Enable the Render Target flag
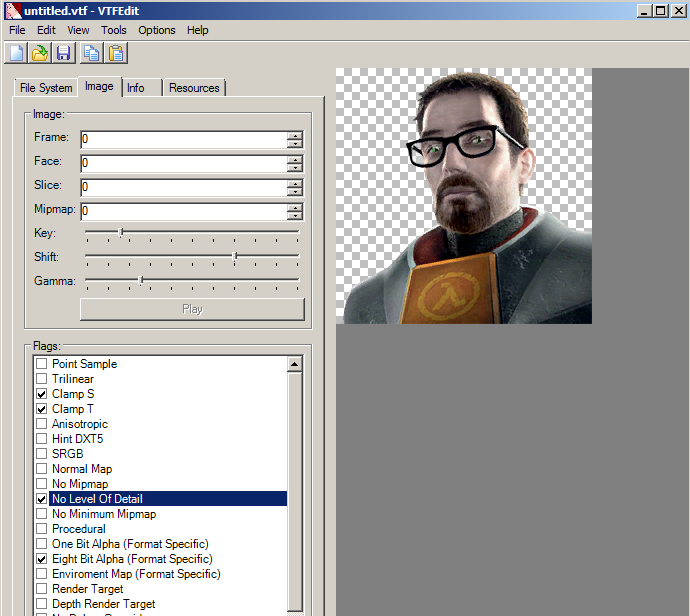This screenshot has height=616, width=690. pos(42,589)
